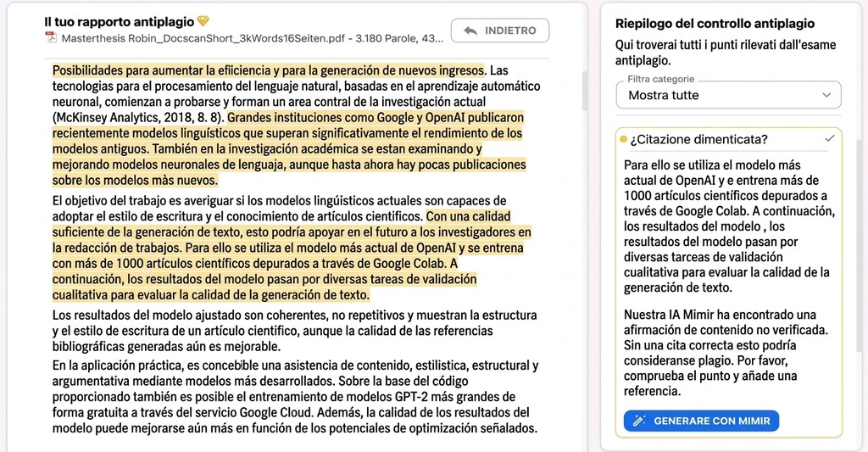Viewport: 868px width, 452px height.
Task: Click the PDF file icon beside Masterthesis
Action: pos(51,37)
